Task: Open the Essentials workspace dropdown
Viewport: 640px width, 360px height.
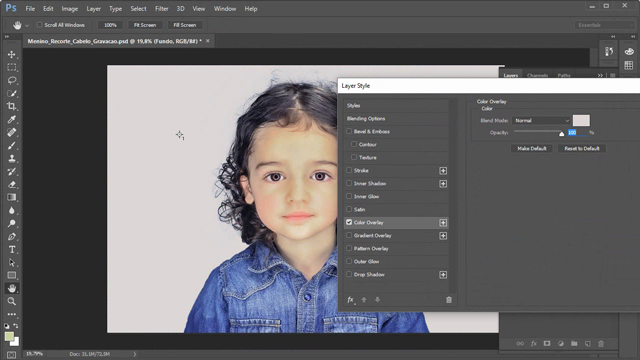Action: [x=605, y=25]
